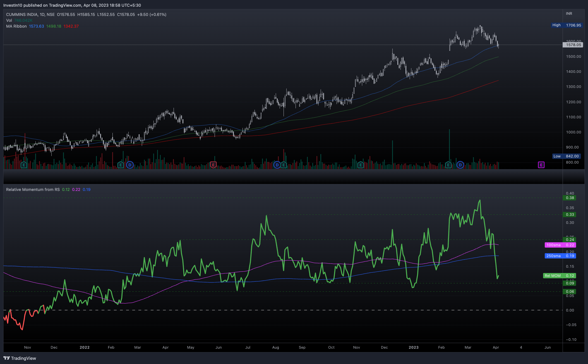Click the INR currency label
Screen dimensions: 588x364
tap(569, 14)
